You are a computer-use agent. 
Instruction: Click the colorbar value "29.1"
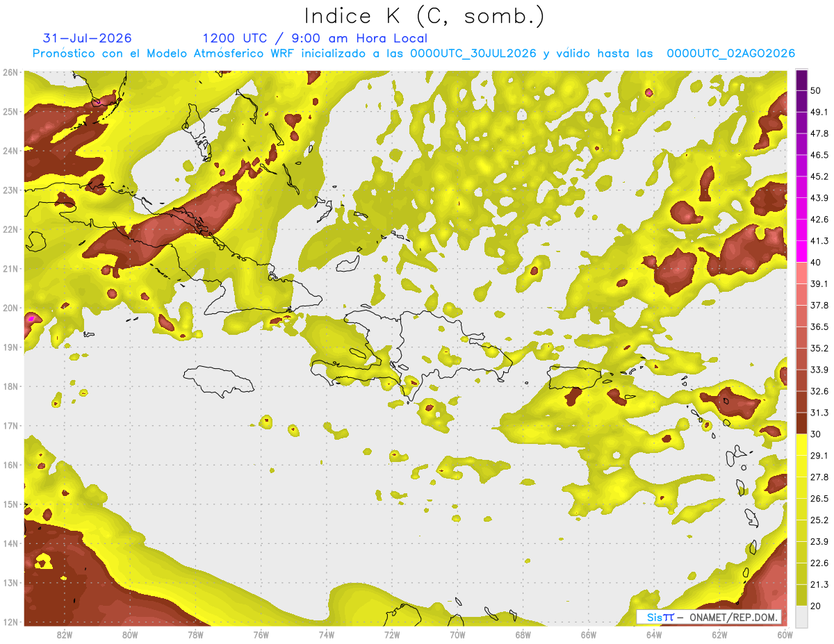[819, 456]
